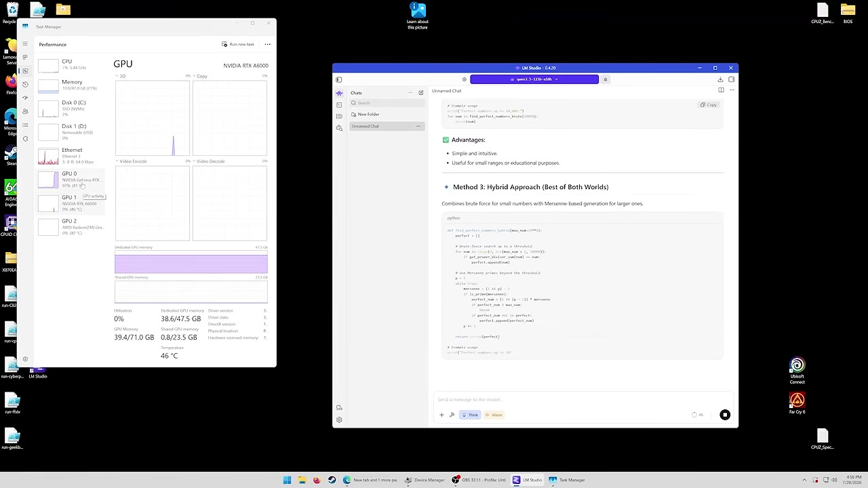Stop the response generation
This screenshot has height=488, width=868.
pyautogui.click(x=725, y=415)
